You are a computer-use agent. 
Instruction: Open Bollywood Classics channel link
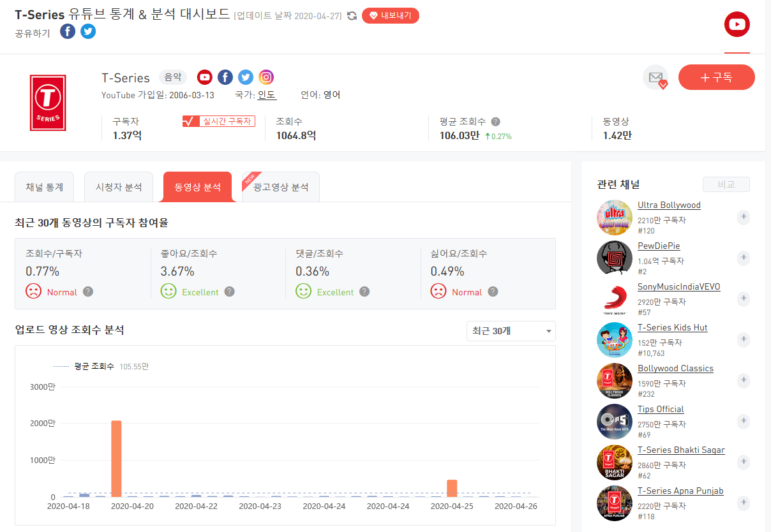point(675,369)
